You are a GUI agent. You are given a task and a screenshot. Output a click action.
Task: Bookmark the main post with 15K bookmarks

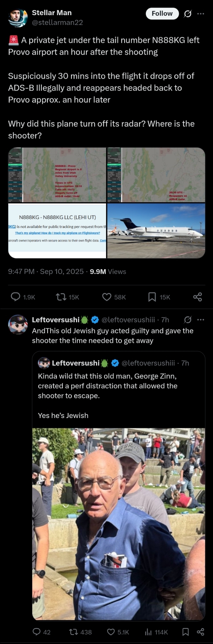click(152, 297)
